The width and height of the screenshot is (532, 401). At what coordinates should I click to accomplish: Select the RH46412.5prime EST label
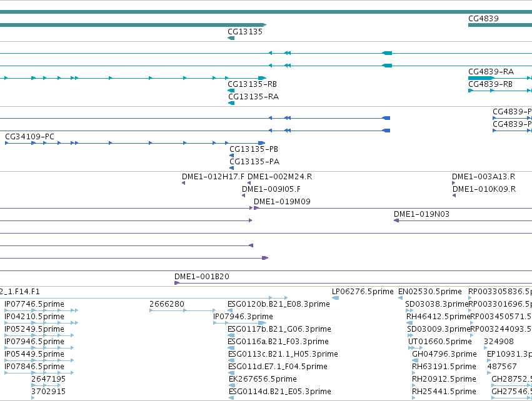point(438,317)
